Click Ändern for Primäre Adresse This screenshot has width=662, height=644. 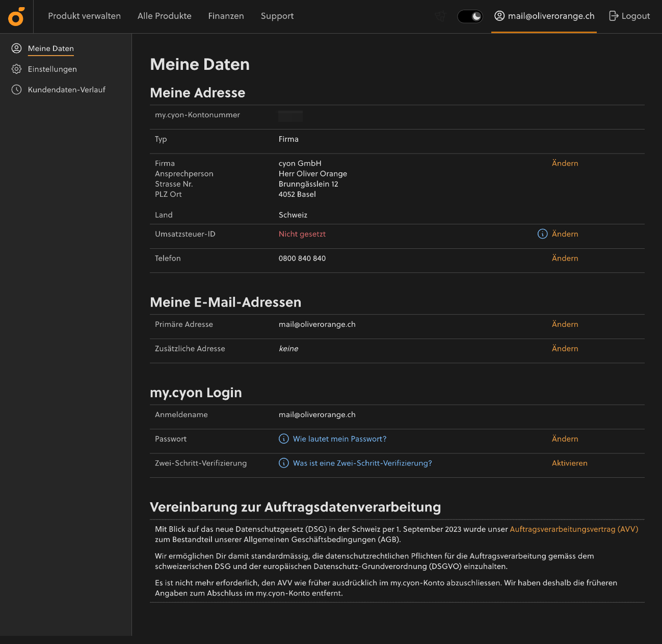click(565, 324)
